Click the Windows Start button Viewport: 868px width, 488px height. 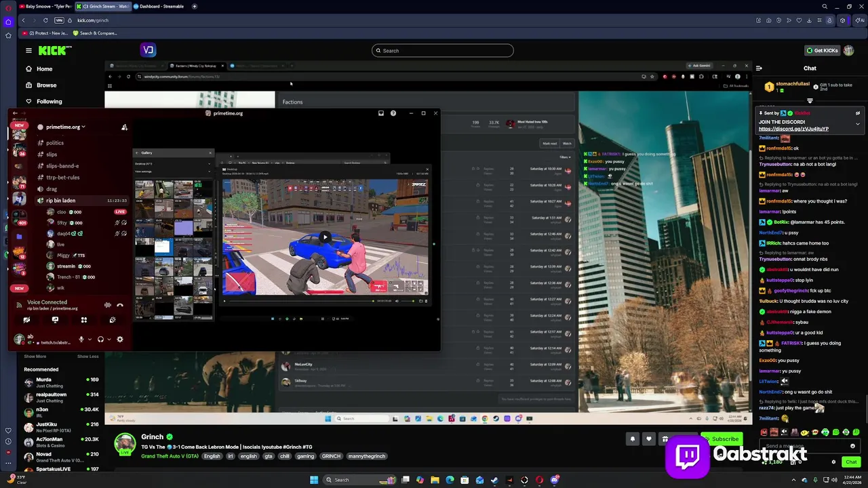point(314,480)
